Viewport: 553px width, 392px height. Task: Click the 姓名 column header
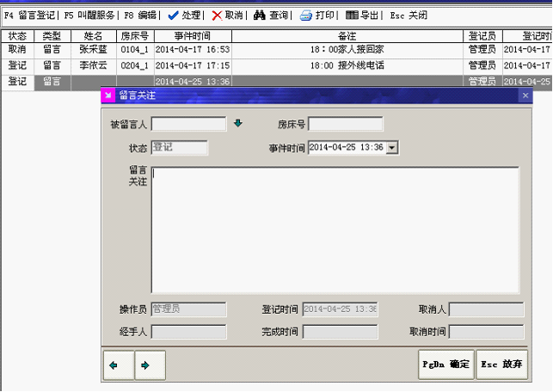[94, 36]
